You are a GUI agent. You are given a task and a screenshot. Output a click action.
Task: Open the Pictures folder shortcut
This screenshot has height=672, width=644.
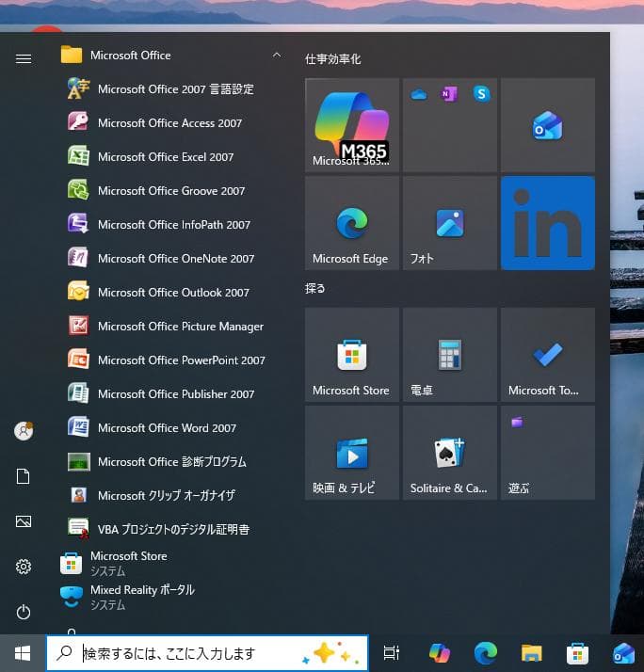click(x=24, y=521)
